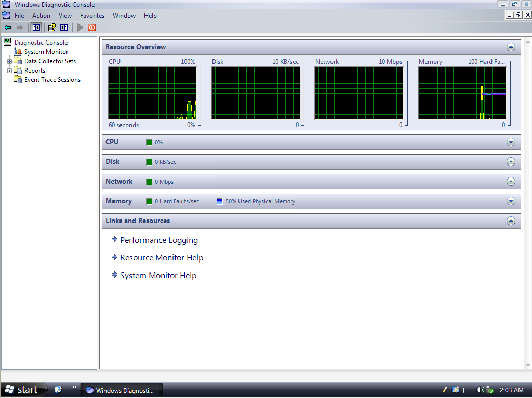Click the '50% Used Physical Memory' text
Screen dimensions: 532x398
tap(260, 201)
